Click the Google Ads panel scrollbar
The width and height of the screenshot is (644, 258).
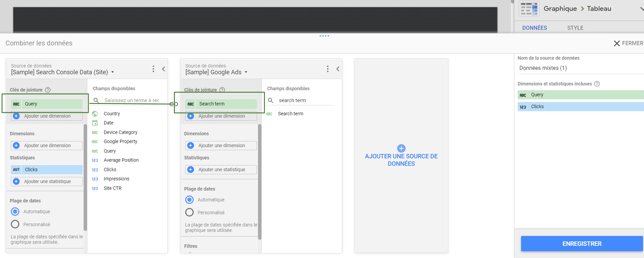point(259,182)
